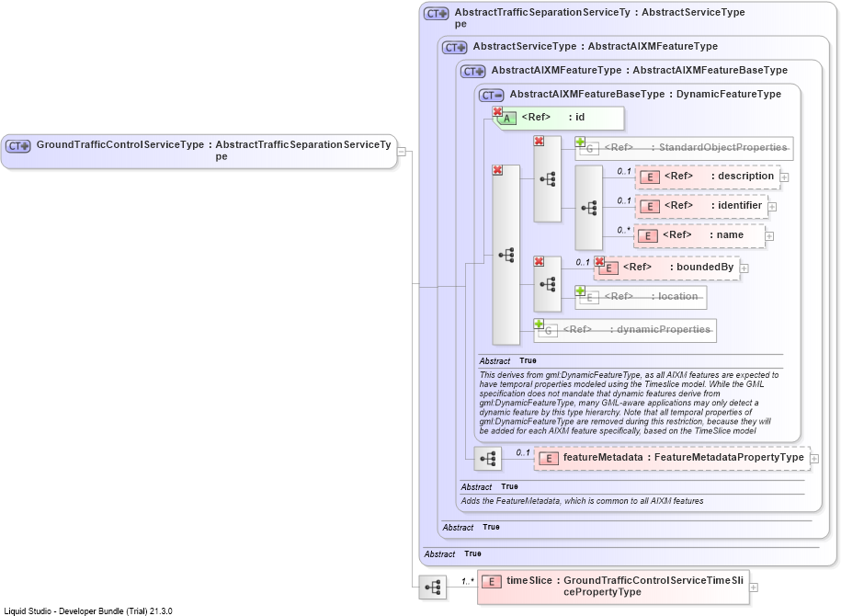Viewport: 841px width, 616px height.
Task: Select the Ref id attribute node
Action: tap(558, 118)
